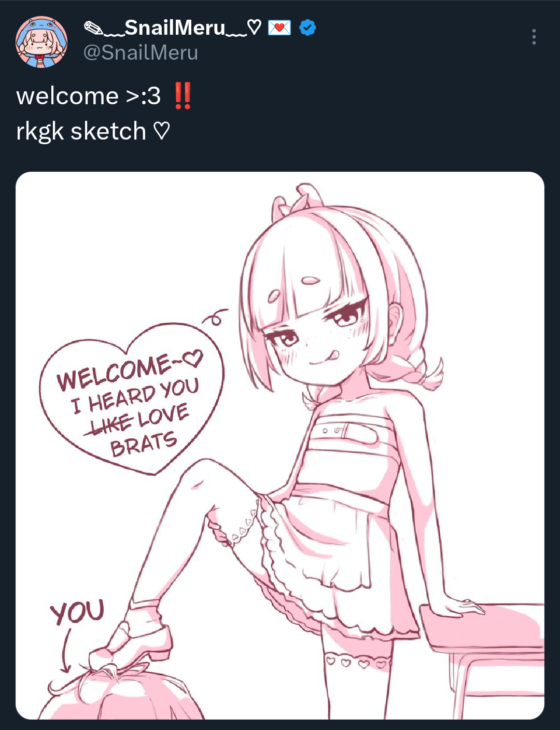Click the 'BRATS' word in heart bubble

tap(144, 445)
